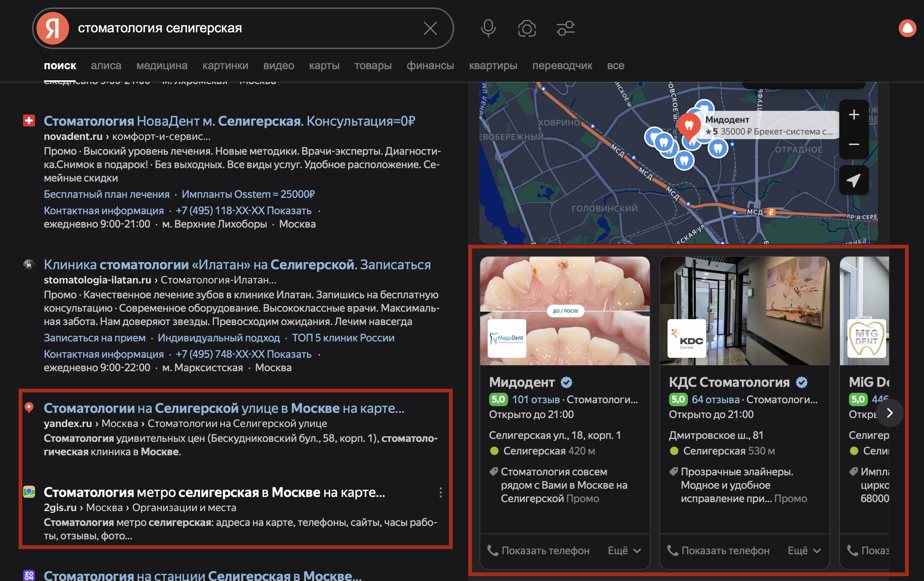Image resolution: width=924 pixels, height=581 pixels.
Task: Click Записаться на прием link
Action: tap(94, 337)
